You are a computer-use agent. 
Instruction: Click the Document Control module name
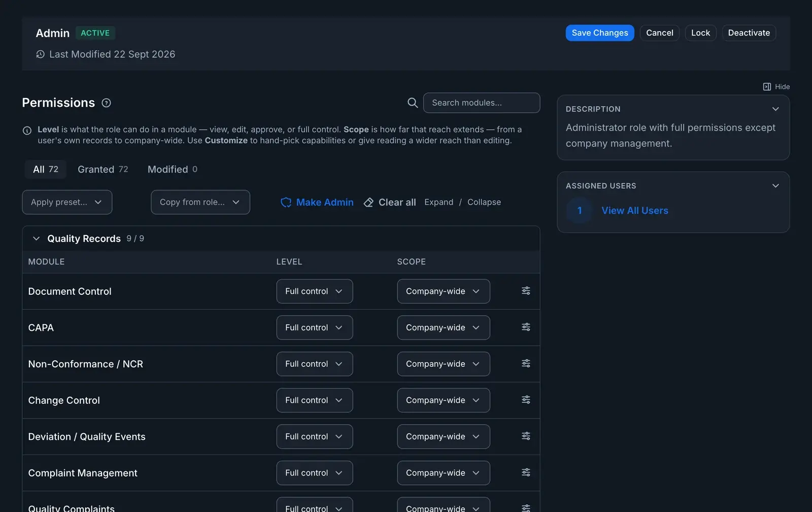click(70, 291)
